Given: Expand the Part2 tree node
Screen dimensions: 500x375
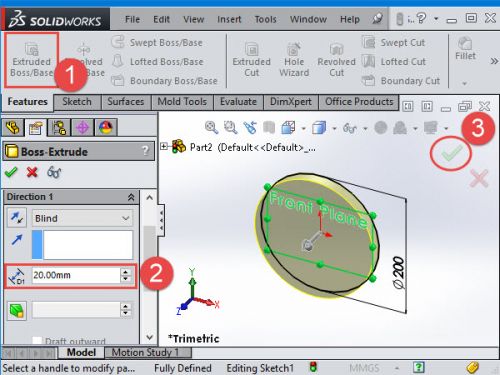Looking at the screenshot, I should [x=164, y=146].
